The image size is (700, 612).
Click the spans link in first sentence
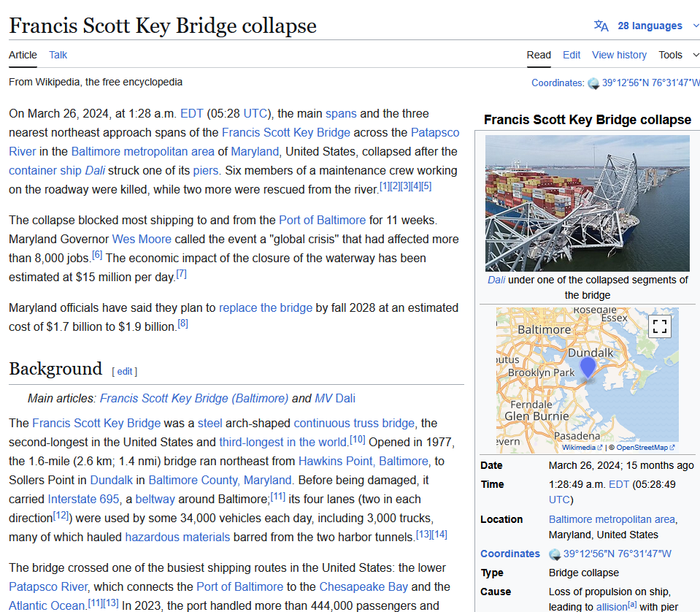point(341,113)
